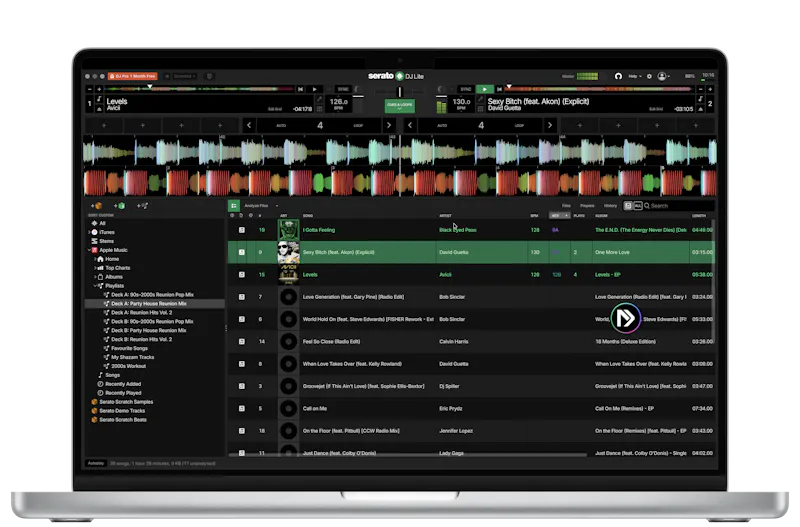Toggle SYNC on deck 1
Viewport: 800px width, 527px height.
click(343, 89)
